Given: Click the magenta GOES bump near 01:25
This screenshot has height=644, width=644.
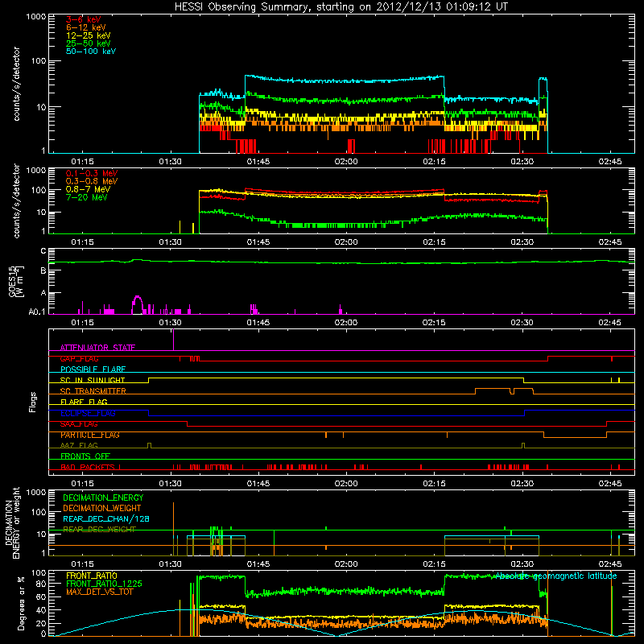Looking at the screenshot, I should [x=137, y=304].
